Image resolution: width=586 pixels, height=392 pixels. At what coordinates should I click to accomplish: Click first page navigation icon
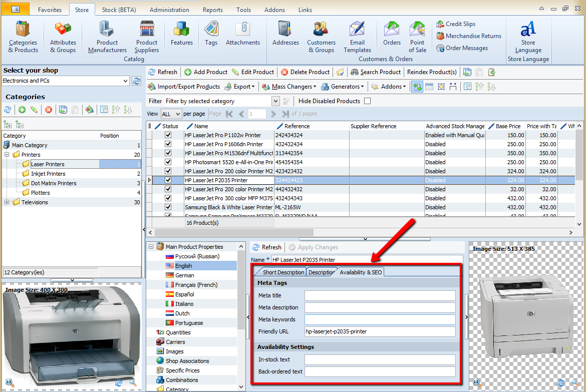tap(229, 114)
